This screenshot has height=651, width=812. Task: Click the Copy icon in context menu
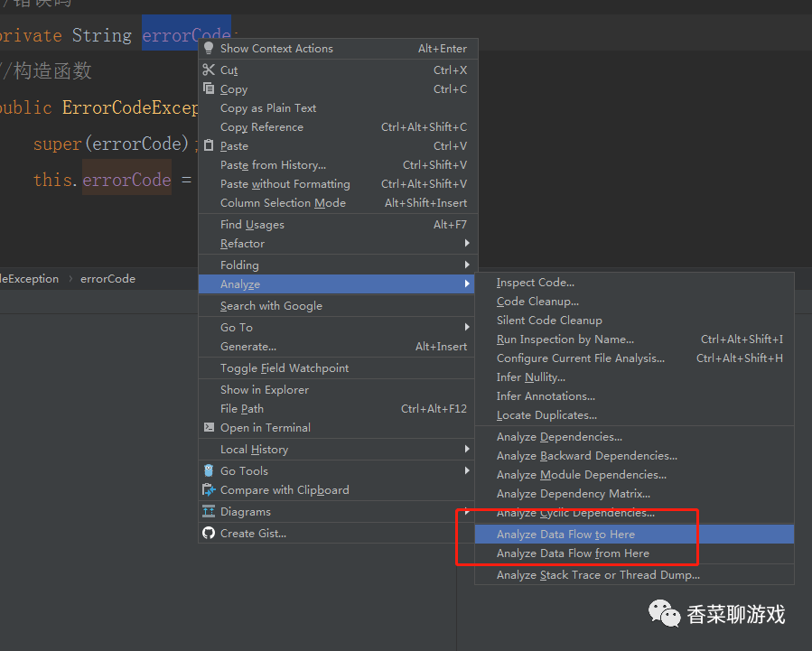[209, 88]
